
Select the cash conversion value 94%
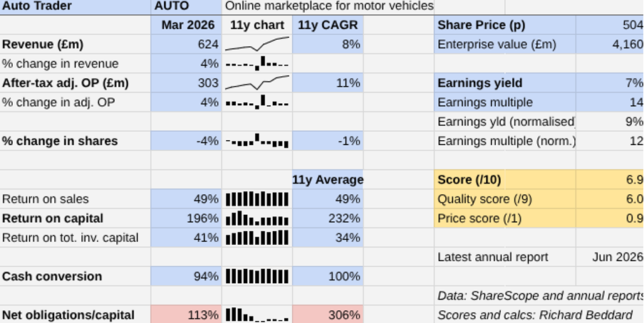[x=187, y=276]
